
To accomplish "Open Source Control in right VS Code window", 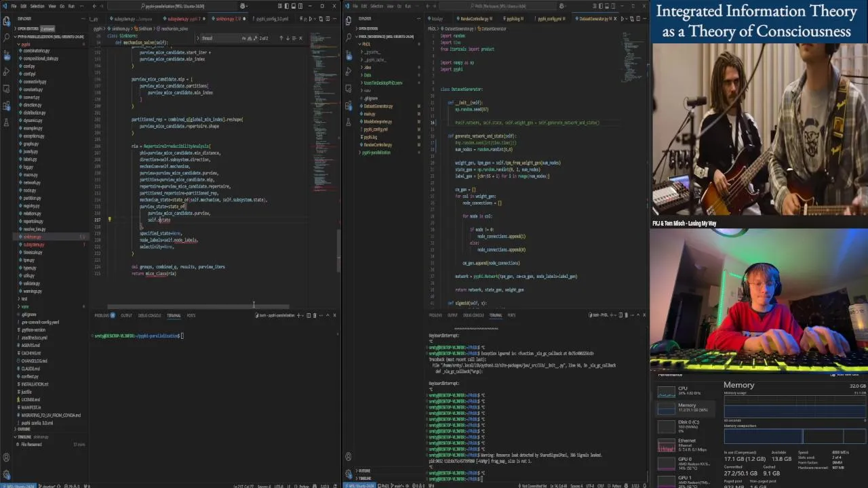I will point(349,54).
